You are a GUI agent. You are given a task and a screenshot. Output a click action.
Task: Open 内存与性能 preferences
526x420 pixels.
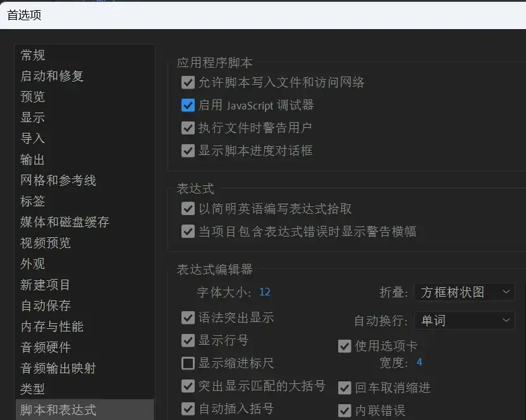click(52, 326)
